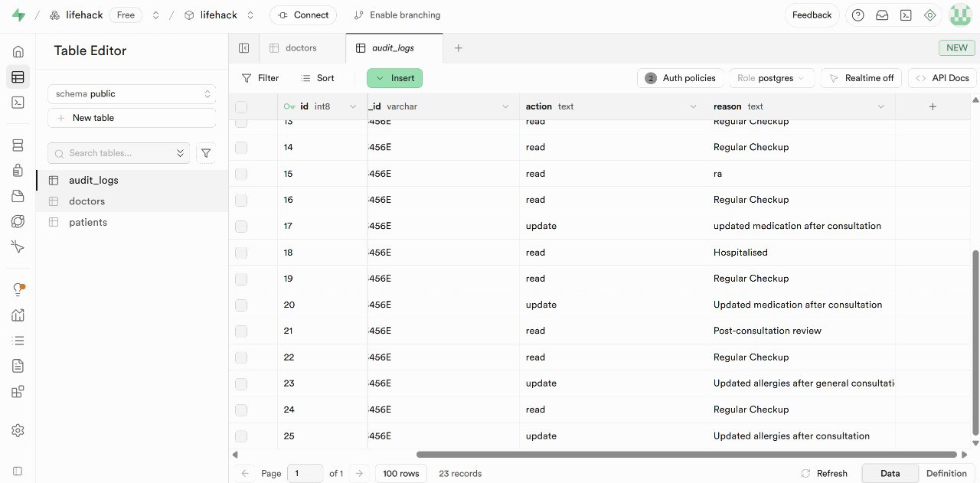Open the Integrations sidebar icon
This screenshot has height=483, width=980.
(x=18, y=392)
